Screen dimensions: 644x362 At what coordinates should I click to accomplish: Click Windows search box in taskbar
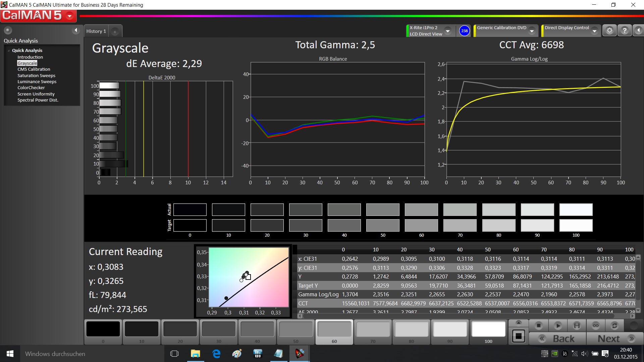click(x=91, y=354)
